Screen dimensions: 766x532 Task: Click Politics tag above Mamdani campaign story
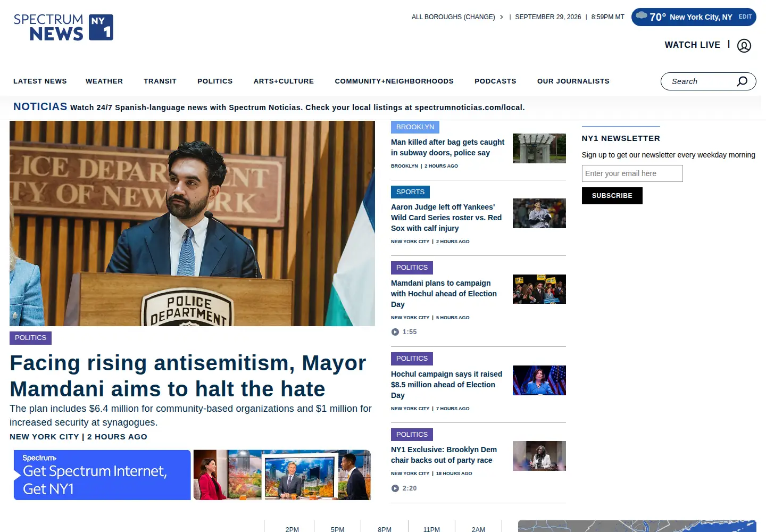pos(412,268)
